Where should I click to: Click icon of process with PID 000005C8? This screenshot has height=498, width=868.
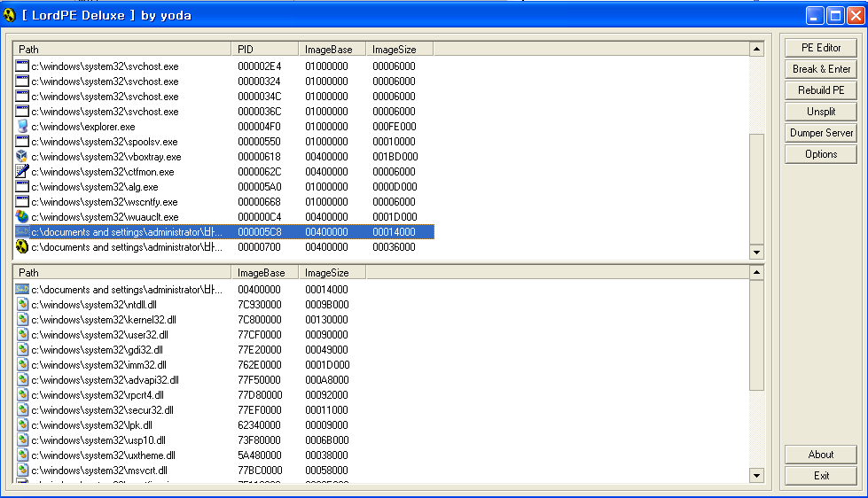click(x=22, y=232)
